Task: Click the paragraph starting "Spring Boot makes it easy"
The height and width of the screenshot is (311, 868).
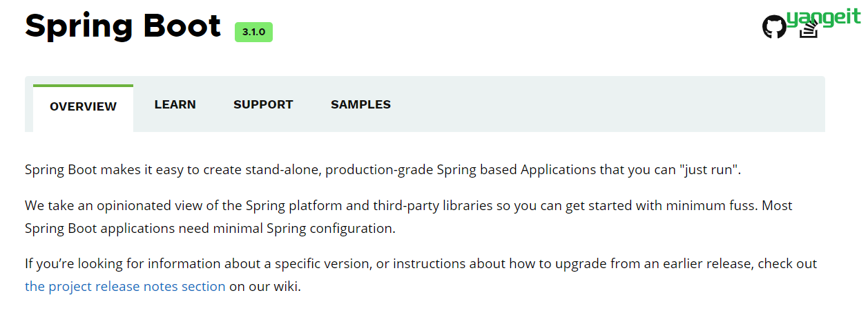Action: pyautogui.click(x=383, y=170)
